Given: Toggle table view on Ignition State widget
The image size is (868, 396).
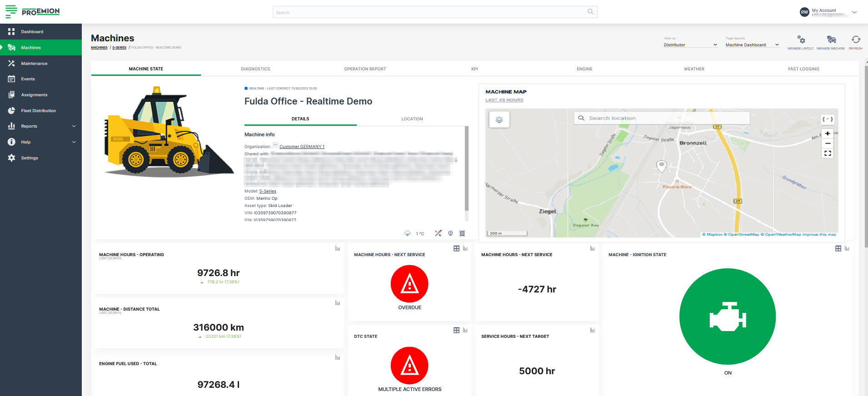Looking at the screenshot, I should tap(838, 248).
